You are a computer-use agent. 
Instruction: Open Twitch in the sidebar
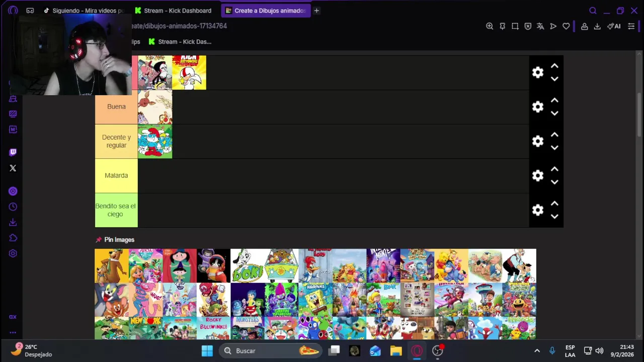(x=13, y=152)
